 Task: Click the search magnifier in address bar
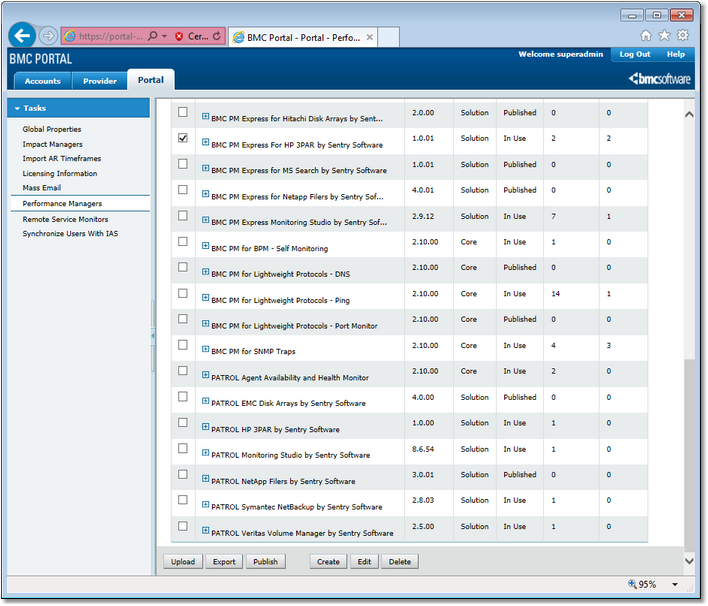click(x=153, y=36)
